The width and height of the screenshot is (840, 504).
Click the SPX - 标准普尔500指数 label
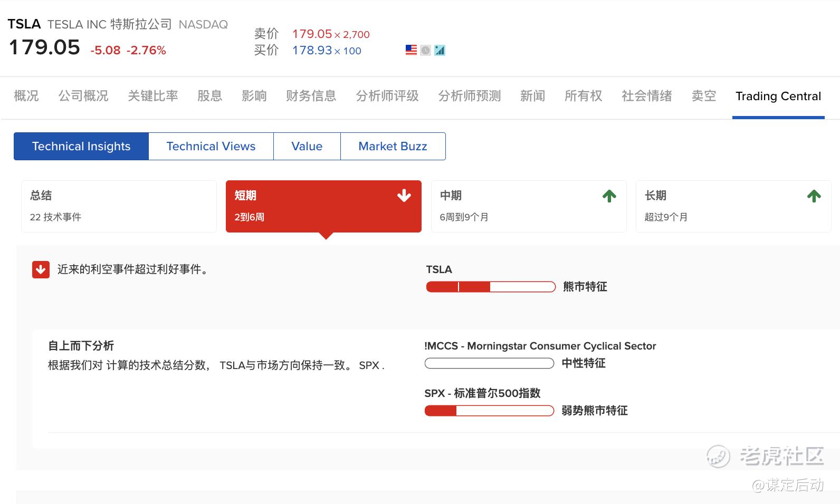tap(482, 393)
